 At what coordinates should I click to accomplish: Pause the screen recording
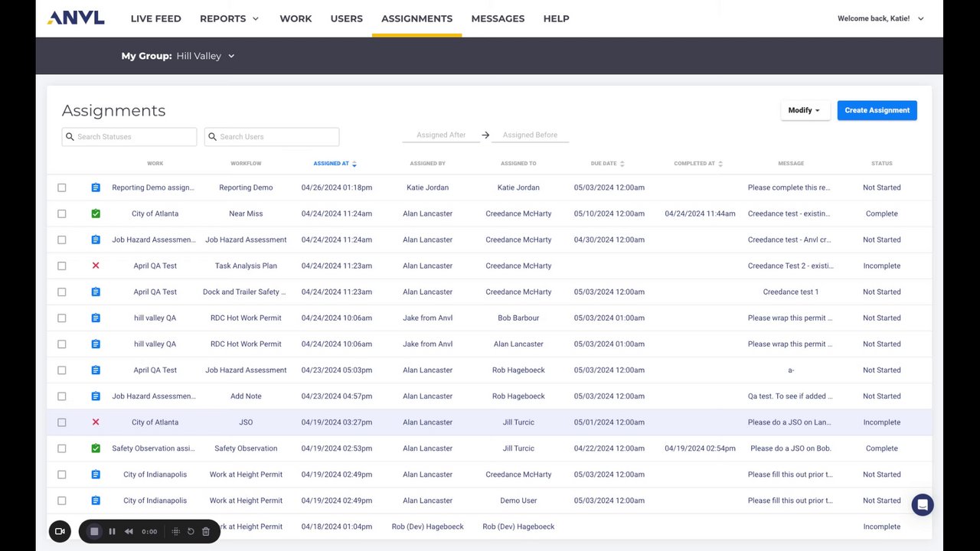click(x=112, y=531)
